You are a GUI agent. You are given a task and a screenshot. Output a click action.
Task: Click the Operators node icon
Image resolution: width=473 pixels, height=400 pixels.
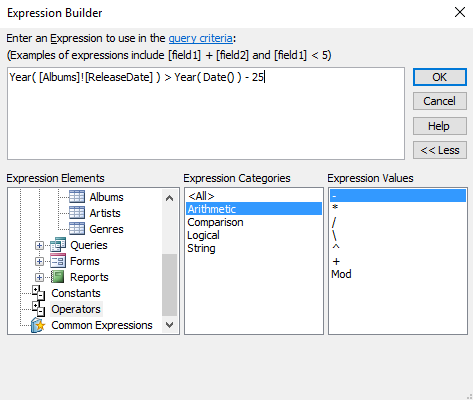click(39, 309)
